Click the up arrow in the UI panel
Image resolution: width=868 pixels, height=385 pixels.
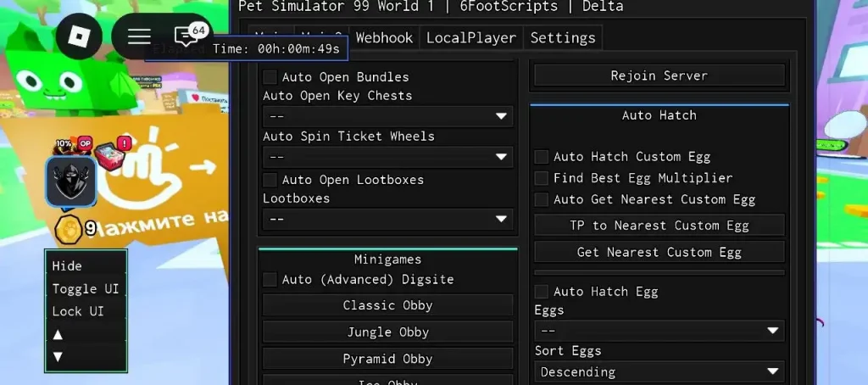(x=58, y=335)
